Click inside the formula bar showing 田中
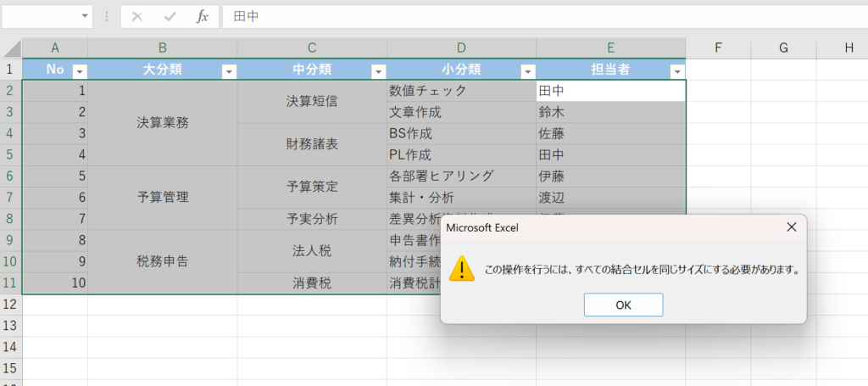 (x=509, y=16)
